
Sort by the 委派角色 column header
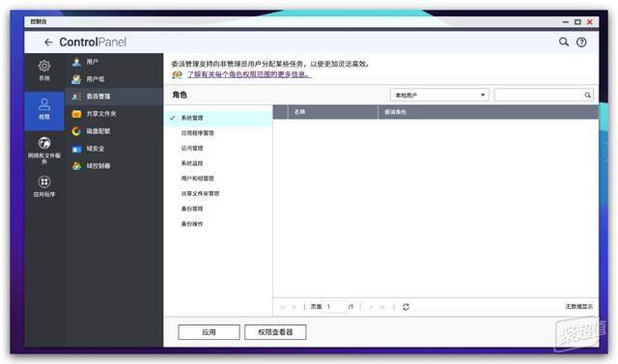(x=488, y=112)
